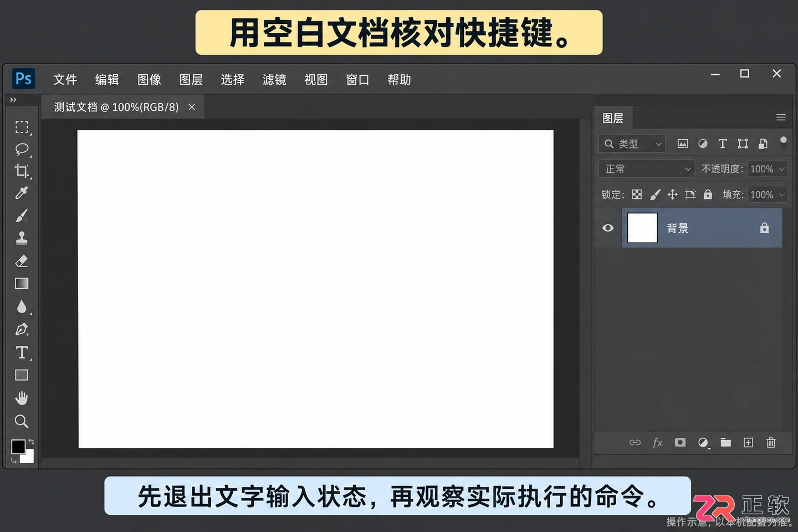Select the Hand tool
This screenshot has height=532, width=798.
point(22,398)
